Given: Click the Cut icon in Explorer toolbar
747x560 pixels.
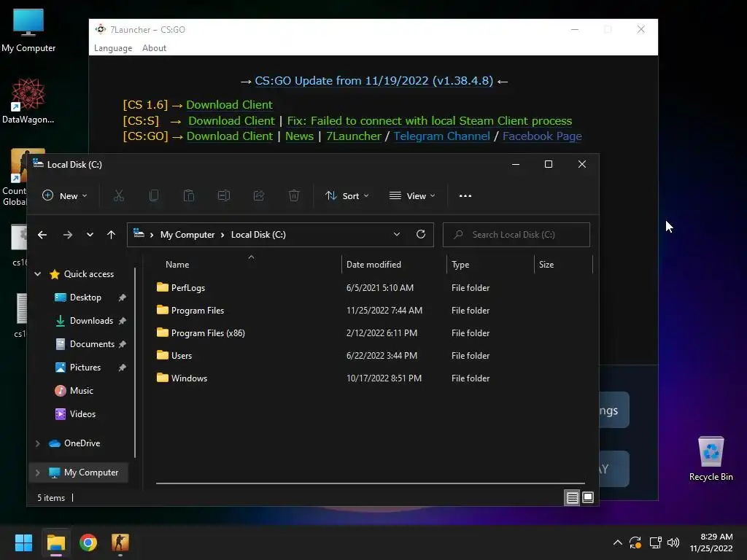Looking at the screenshot, I should point(119,195).
